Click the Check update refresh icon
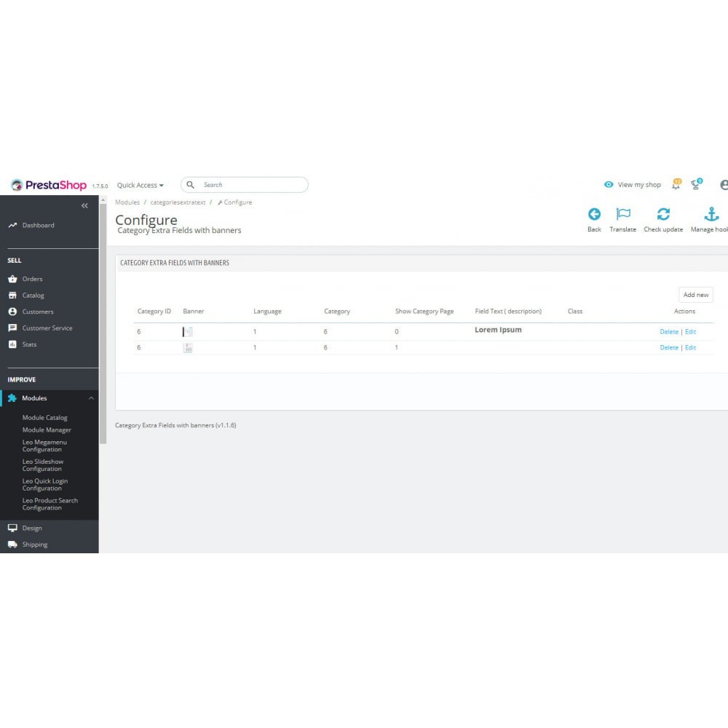Image resolution: width=728 pixels, height=728 pixels. click(663, 214)
